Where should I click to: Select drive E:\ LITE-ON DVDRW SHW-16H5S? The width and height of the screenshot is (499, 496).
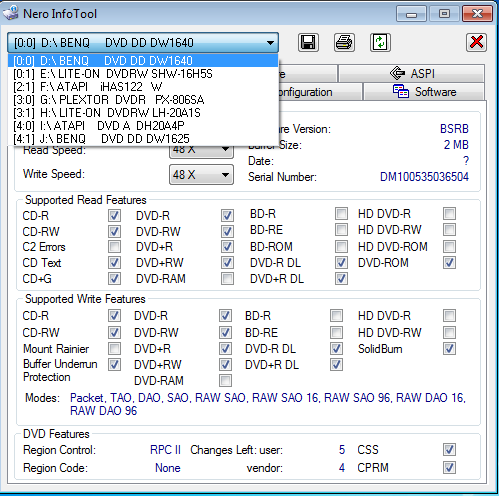tap(143, 74)
